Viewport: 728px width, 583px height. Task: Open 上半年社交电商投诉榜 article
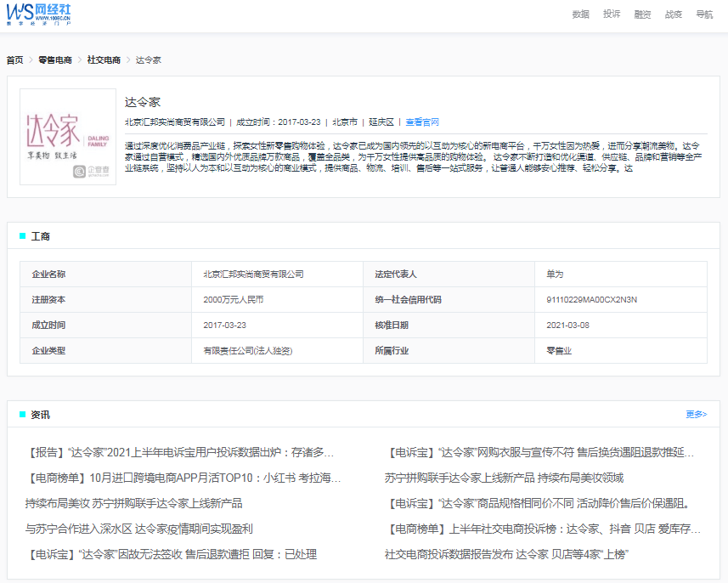(x=543, y=529)
